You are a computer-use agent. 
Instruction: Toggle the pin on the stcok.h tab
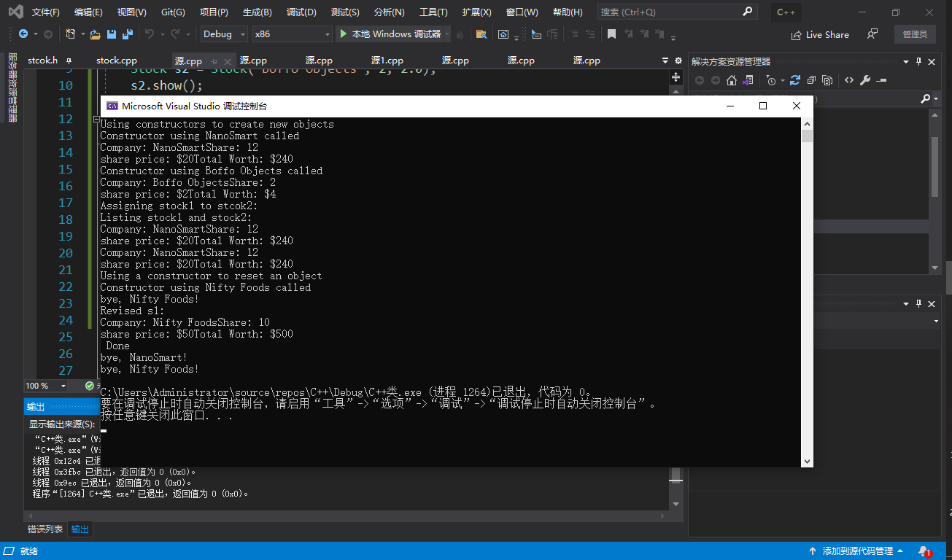coord(69,61)
